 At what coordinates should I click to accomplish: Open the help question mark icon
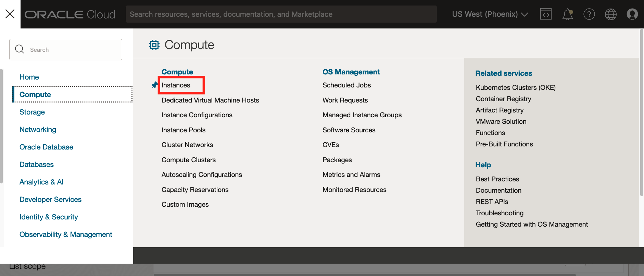coord(589,14)
